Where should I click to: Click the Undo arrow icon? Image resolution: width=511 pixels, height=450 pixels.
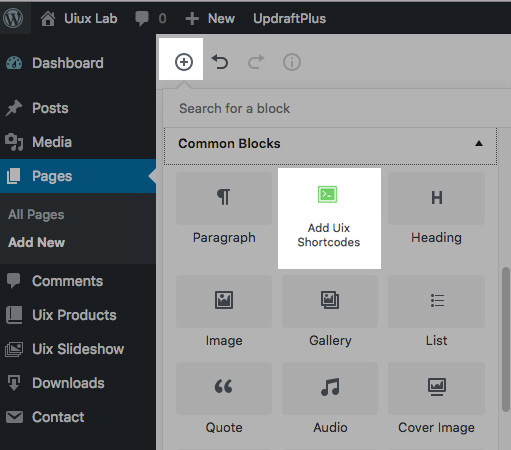click(220, 62)
